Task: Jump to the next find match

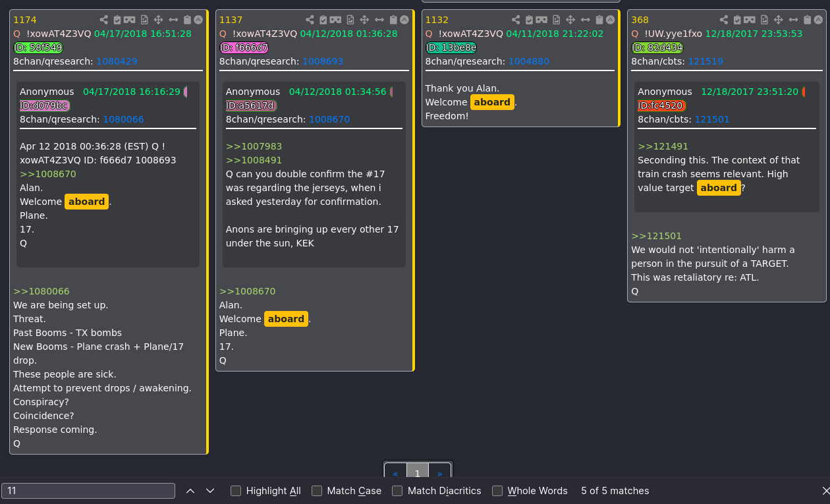Action: click(x=210, y=491)
